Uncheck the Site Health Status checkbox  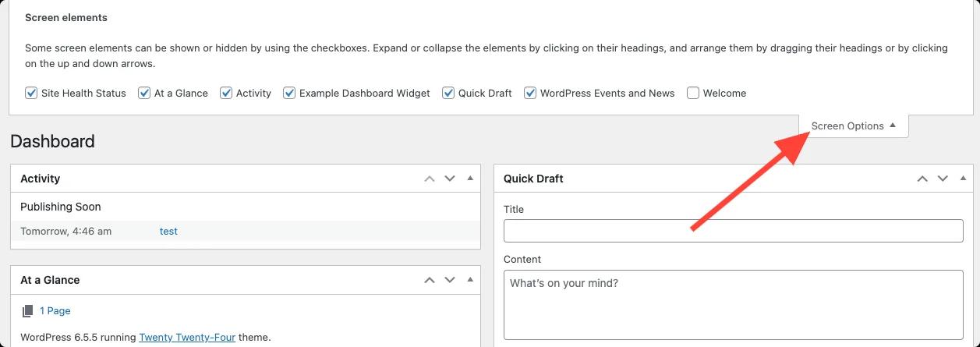31,93
